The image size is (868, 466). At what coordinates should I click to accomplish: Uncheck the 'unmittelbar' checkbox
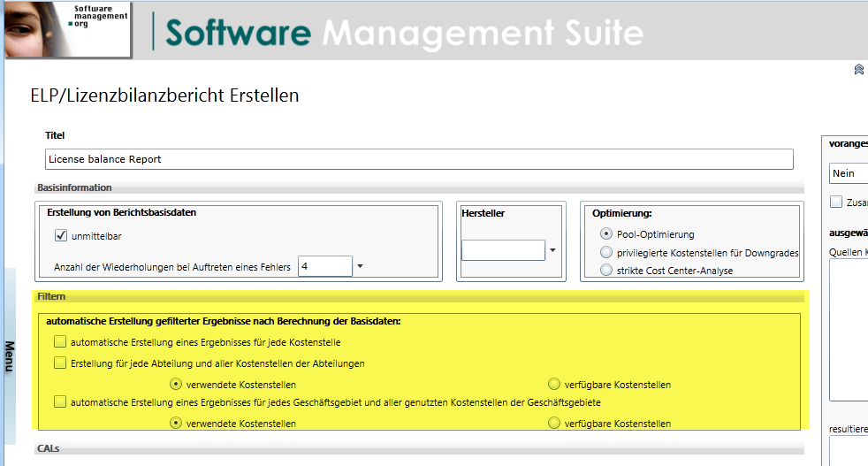click(x=61, y=235)
